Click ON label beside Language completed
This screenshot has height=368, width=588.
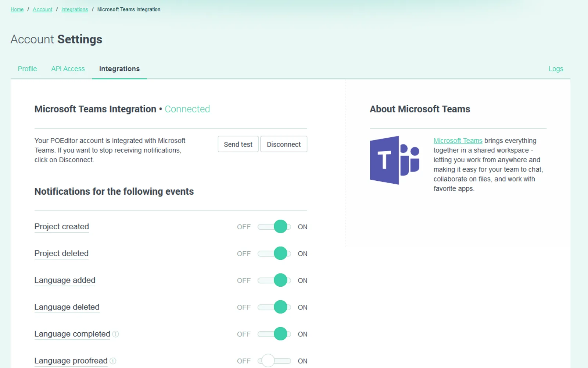(x=302, y=335)
